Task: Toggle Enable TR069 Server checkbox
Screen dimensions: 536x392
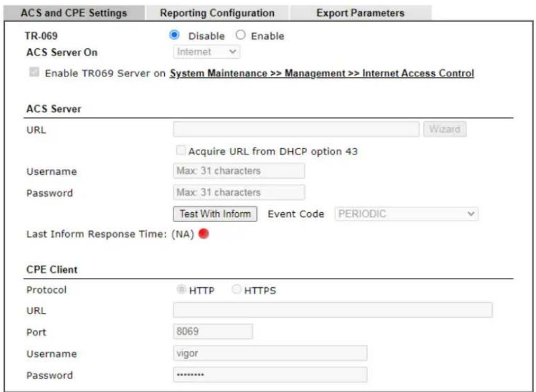Action: pyautogui.click(x=34, y=72)
